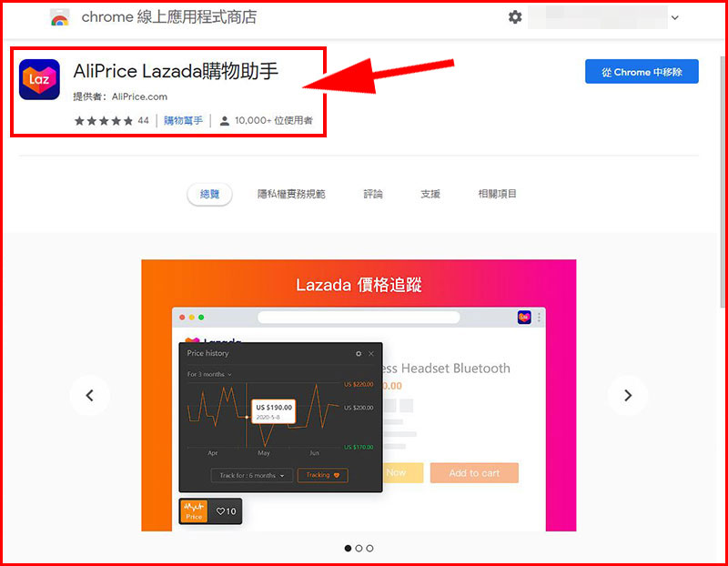Click the AliPrice Lazada購物助手 title
728x566 pixels.
(x=176, y=72)
